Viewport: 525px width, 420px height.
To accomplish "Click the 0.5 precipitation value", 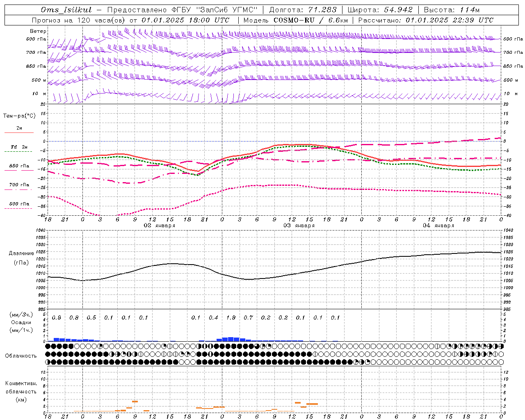I will (x=91, y=318).
